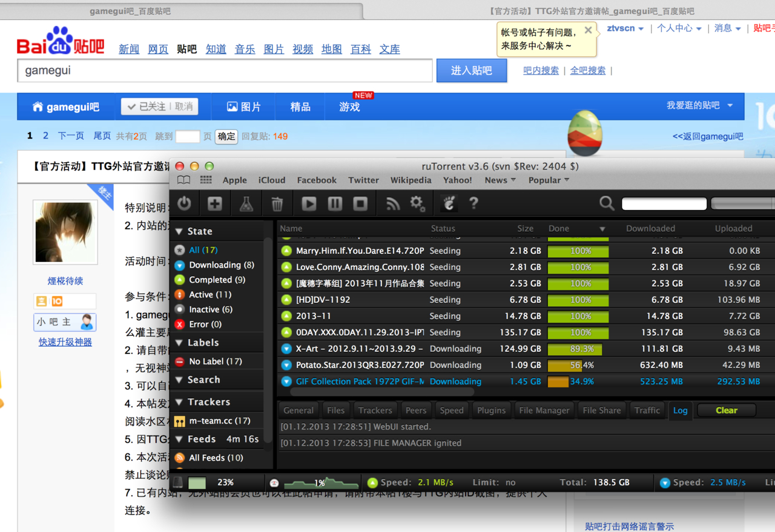775x532 pixels.
Task: Open the ztvscn account dropdown
Action: pos(625,28)
